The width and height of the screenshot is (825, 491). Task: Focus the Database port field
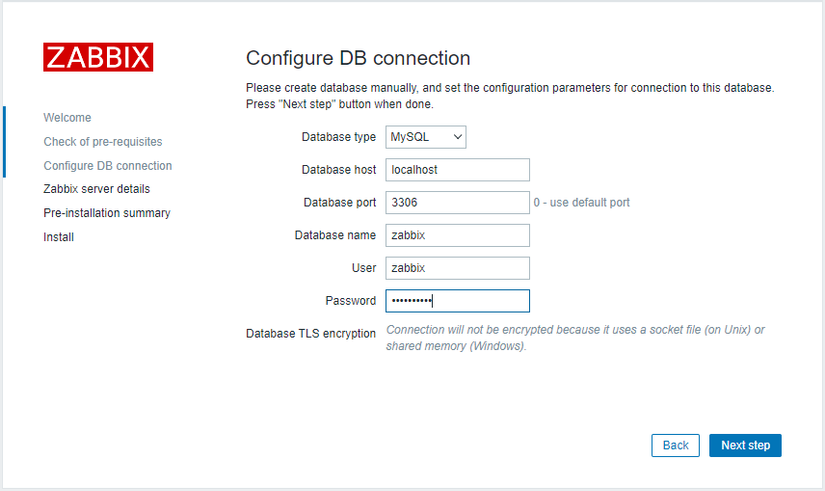(x=457, y=203)
